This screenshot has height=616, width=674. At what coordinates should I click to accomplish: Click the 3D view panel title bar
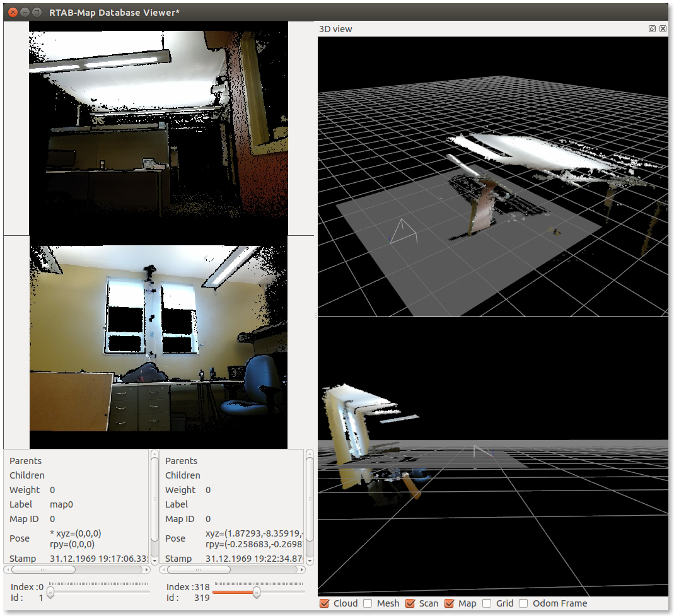(479, 29)
